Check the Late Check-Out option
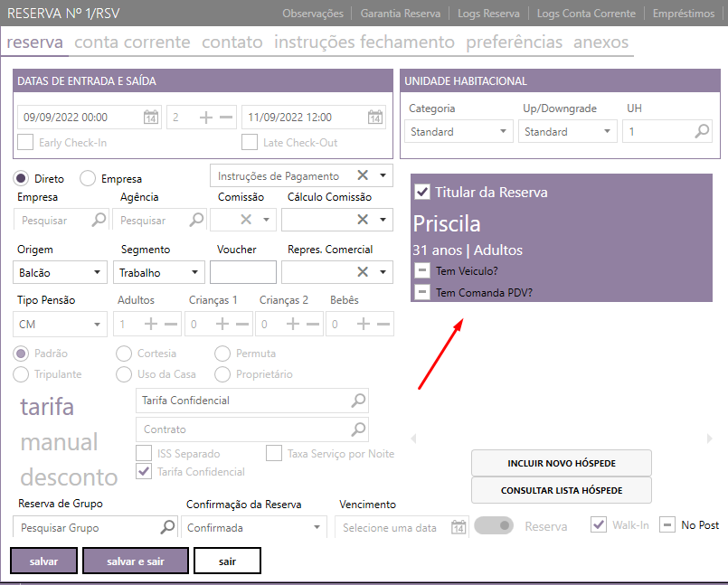Image resolution: width=728 pixels, height=585 pixels. pos(250,142)
